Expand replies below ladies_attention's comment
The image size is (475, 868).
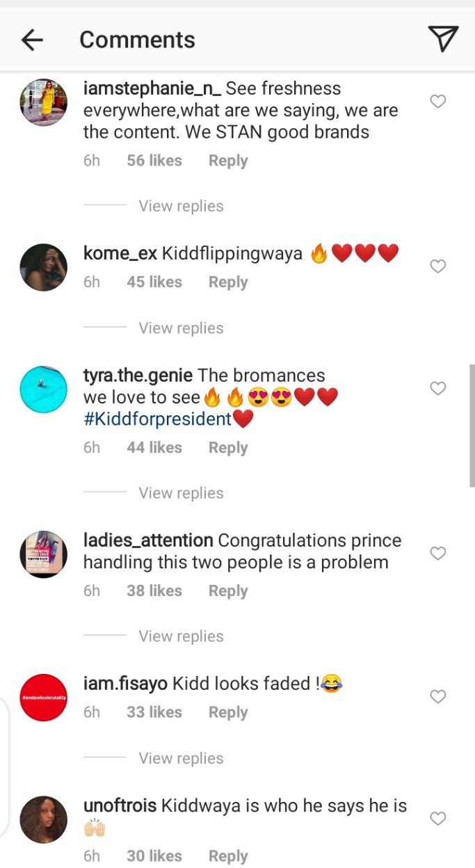181,636
